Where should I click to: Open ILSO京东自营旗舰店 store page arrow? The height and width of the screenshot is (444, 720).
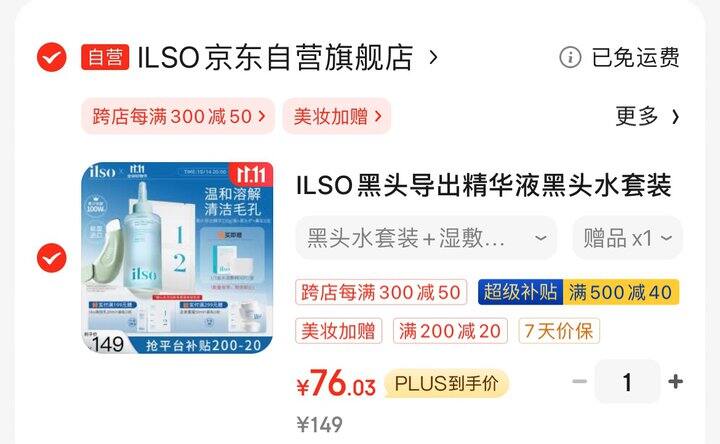[433, 57]
